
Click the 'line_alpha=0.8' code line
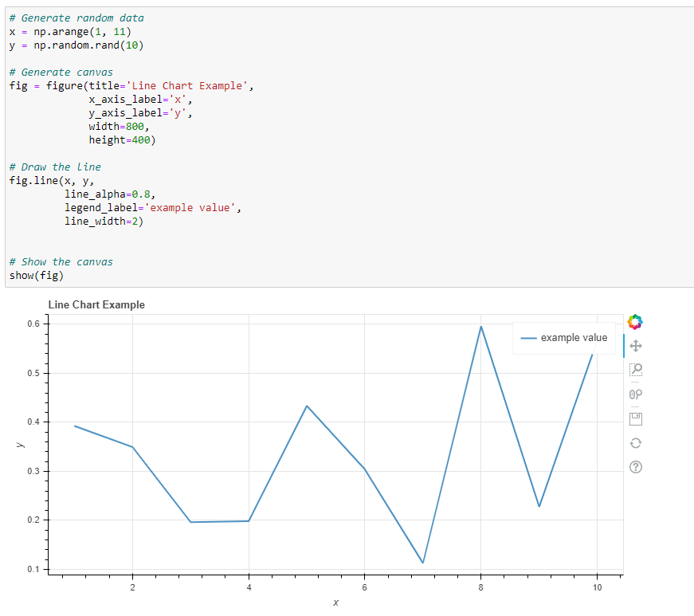coord(111,194)
